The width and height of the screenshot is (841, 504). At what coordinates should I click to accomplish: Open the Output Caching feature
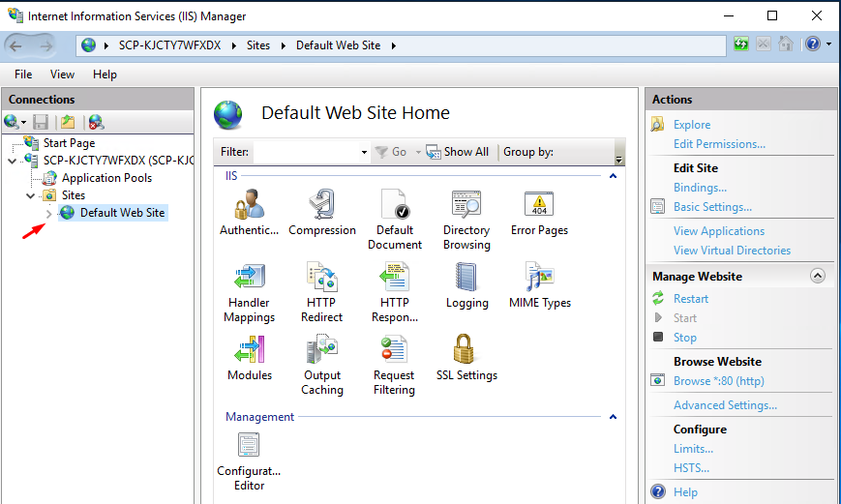point(322,365)
